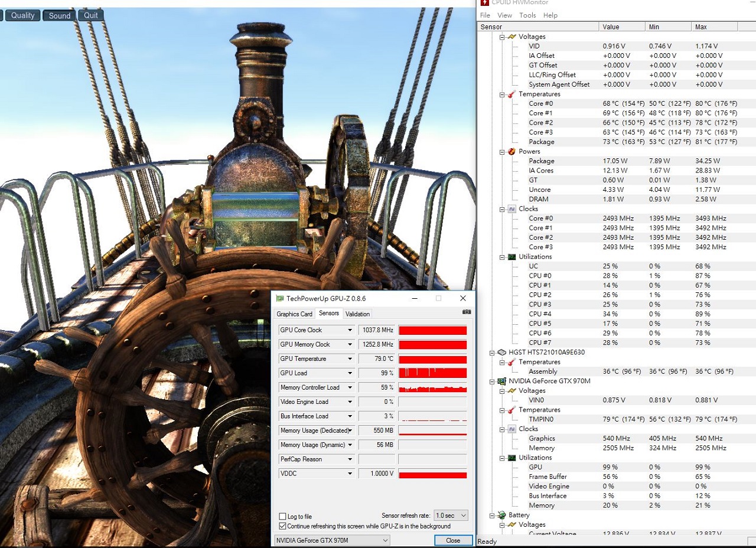756x548 pixels.
Task: Click the Quit button in the benchmark
Action: (91, 15)
